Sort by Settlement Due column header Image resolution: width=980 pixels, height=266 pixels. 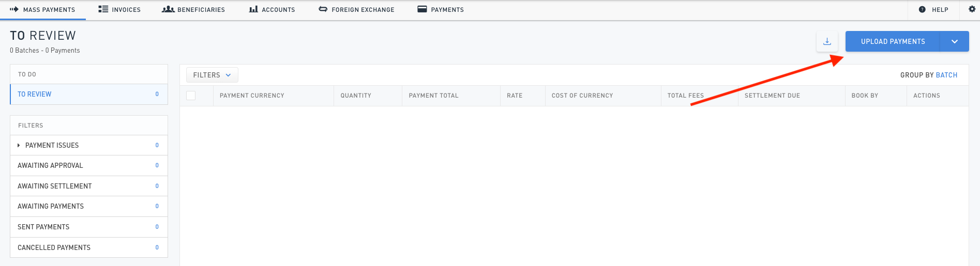tap(772, 96)
